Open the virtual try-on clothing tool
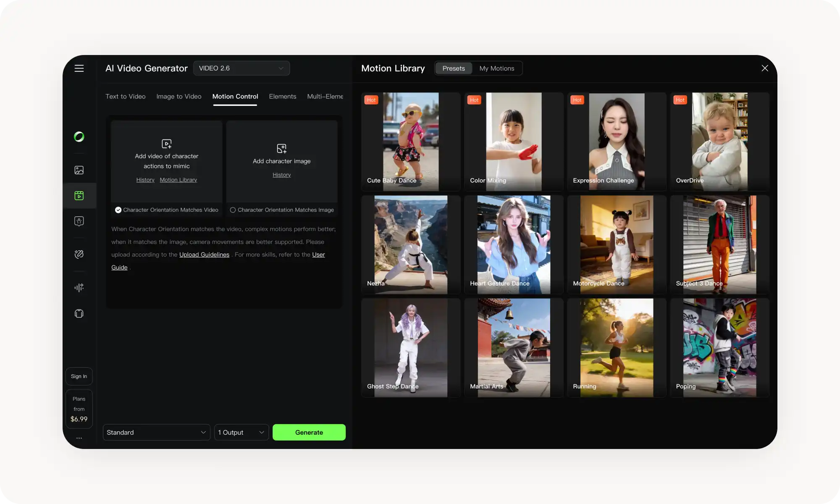Image resolution: width=840 pixels, height=504 pixels. click(79, 313)
